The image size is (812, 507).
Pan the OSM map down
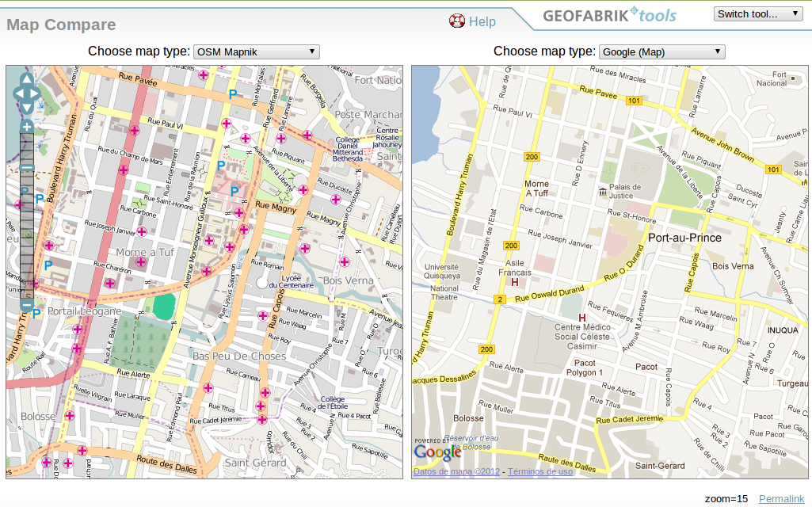pyautogui.click(x=26, y=108)
